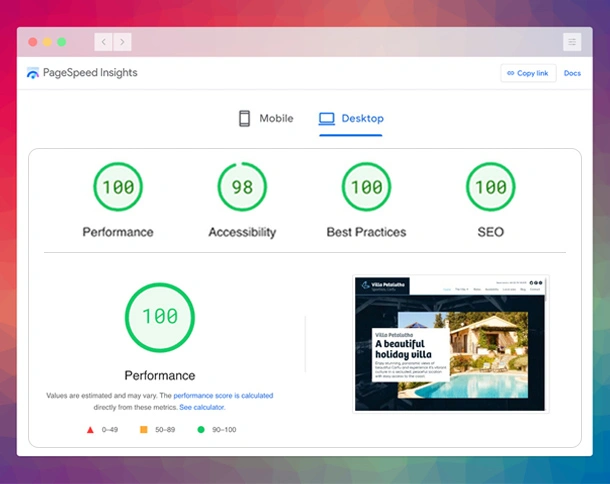The image size is (610, 484).
Task: Click the green circle 90–100 legend marker
Action: point(200,430)
